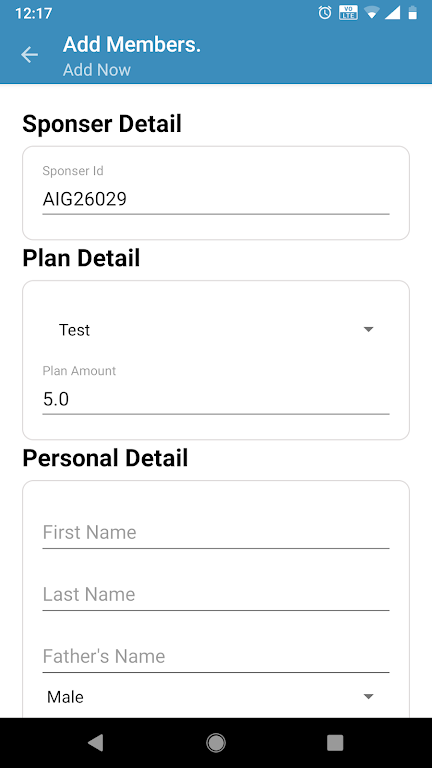
Task: Tap the Father's Name field
Action: (216, 656)
